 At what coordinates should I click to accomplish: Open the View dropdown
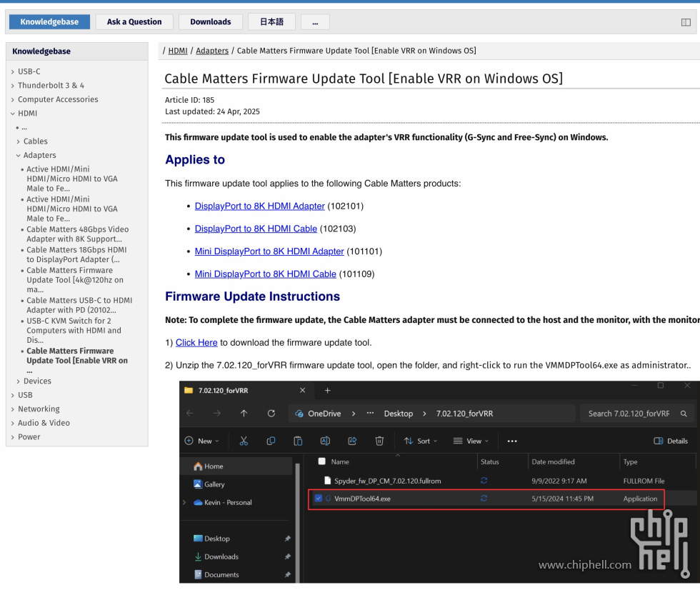(471, 441)
